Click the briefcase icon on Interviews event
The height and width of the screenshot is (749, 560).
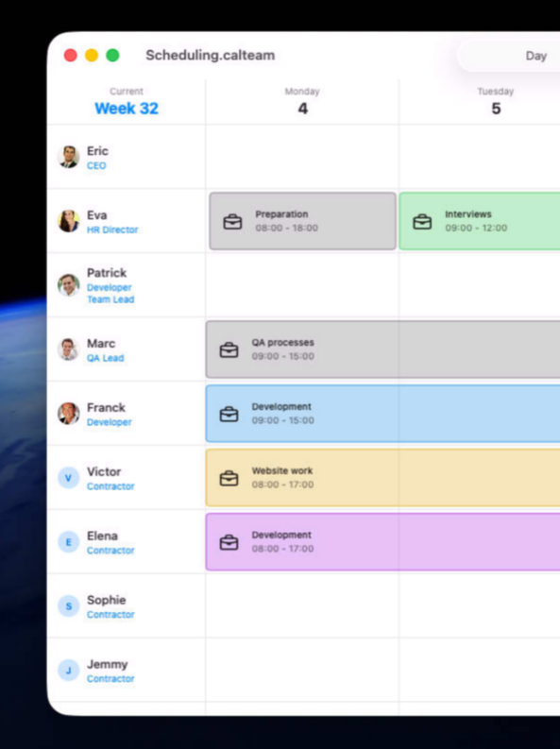[422, 222]
